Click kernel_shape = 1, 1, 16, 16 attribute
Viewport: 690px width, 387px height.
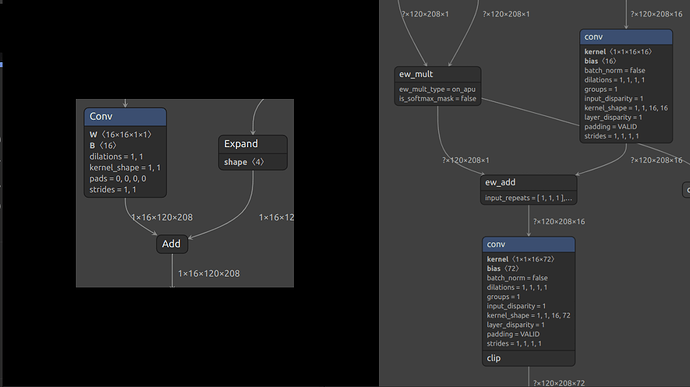626,108
